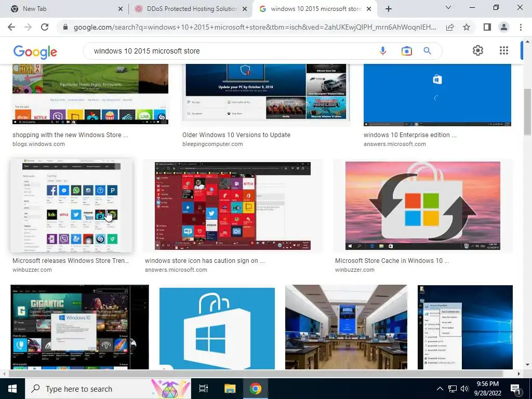Share this page via address bar icon
This screenshot has width=532, height=399.
click(x=450, y=27)
